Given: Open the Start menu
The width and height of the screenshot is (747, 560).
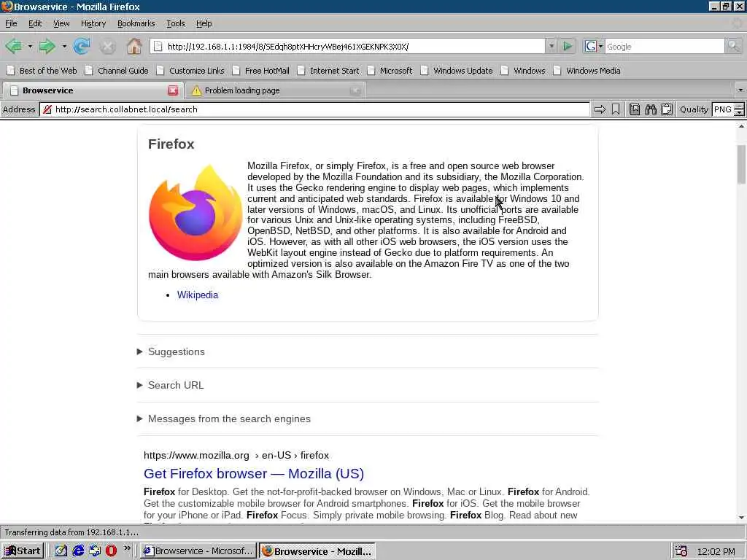Looking at the screenshot, I should (23, 551).
